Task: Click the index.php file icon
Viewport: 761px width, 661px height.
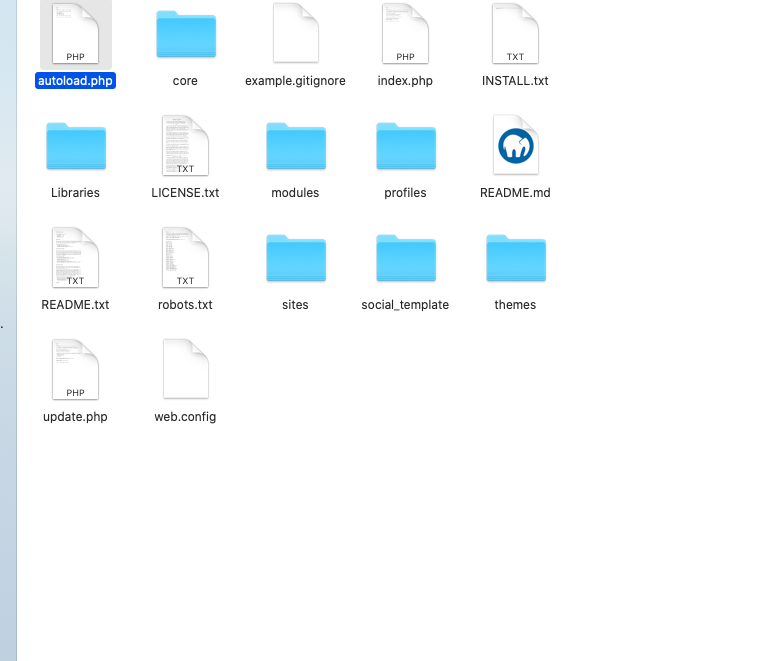Action: coord(405,34)
